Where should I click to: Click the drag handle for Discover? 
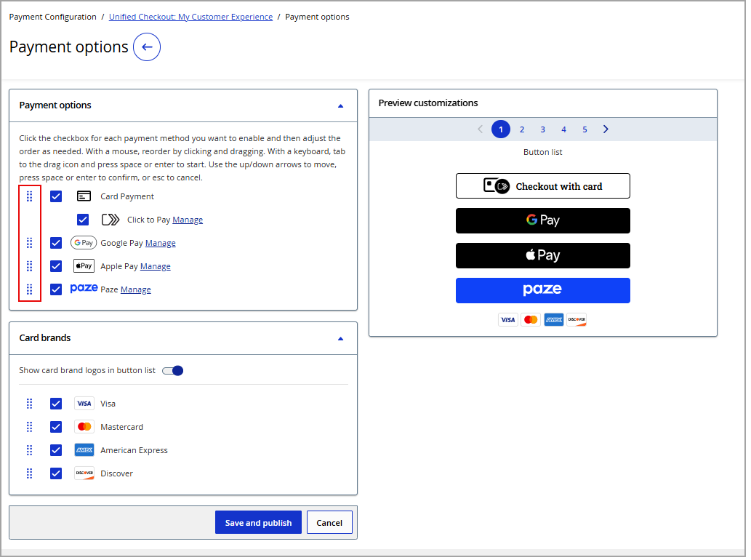click(29, 475)
